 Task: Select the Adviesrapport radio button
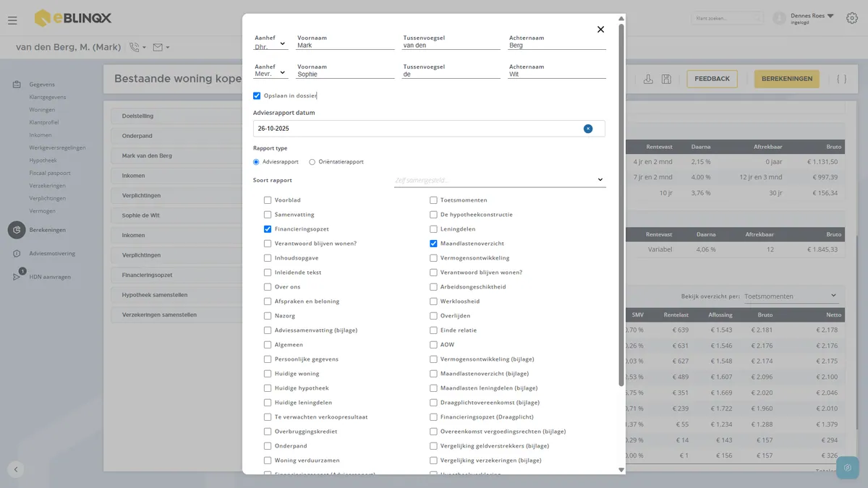tap(256, 162)
